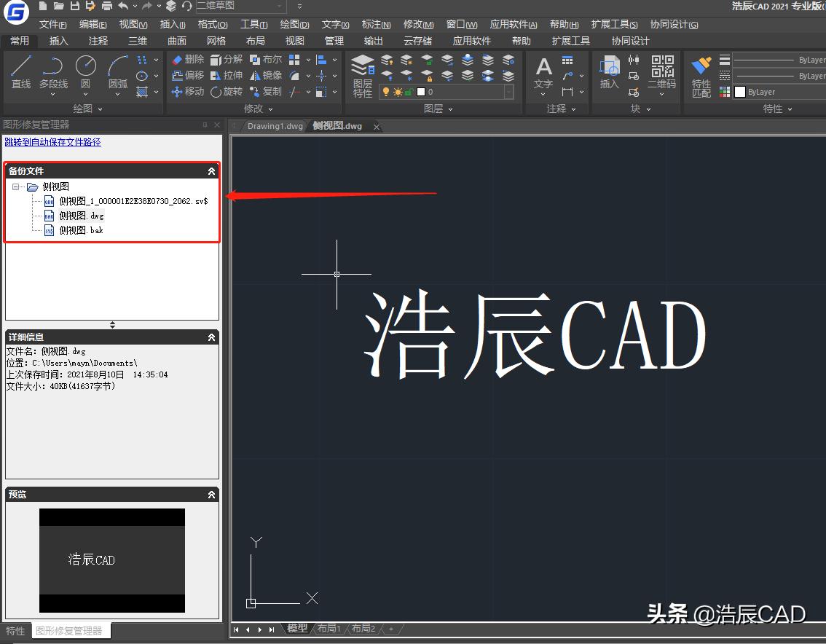Click the new file icon in quick access toolbar

point(43,6)
